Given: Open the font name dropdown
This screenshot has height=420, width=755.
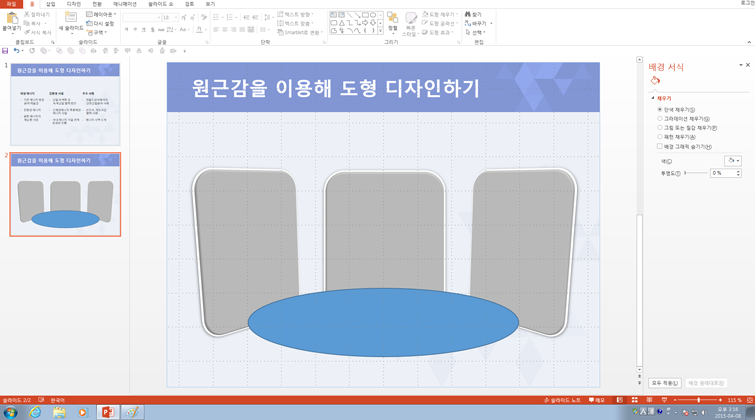Looking at the screenshot, I should (x=159, y=17).
